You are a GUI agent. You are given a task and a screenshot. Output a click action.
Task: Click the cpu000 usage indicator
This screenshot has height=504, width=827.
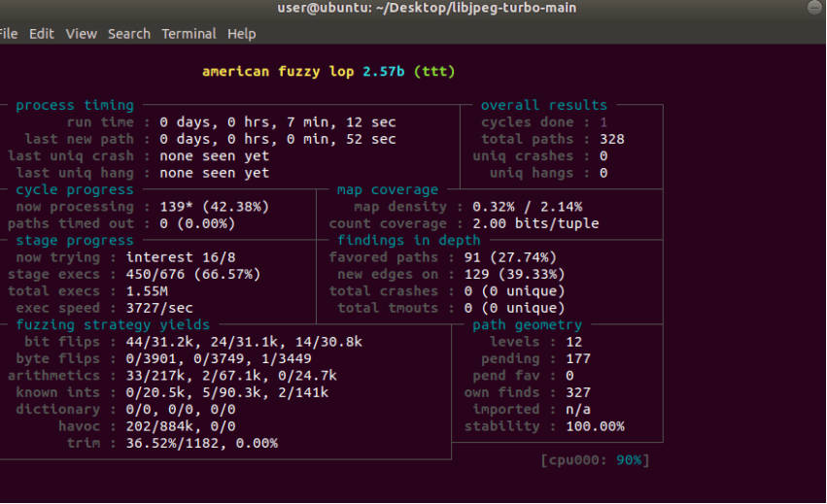595,459
